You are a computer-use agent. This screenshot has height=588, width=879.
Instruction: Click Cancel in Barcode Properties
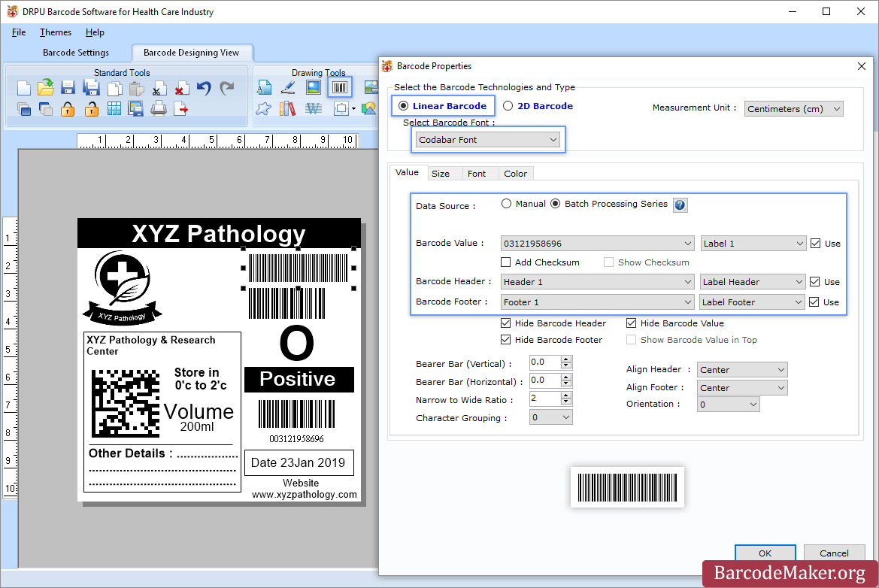point(834,553)
